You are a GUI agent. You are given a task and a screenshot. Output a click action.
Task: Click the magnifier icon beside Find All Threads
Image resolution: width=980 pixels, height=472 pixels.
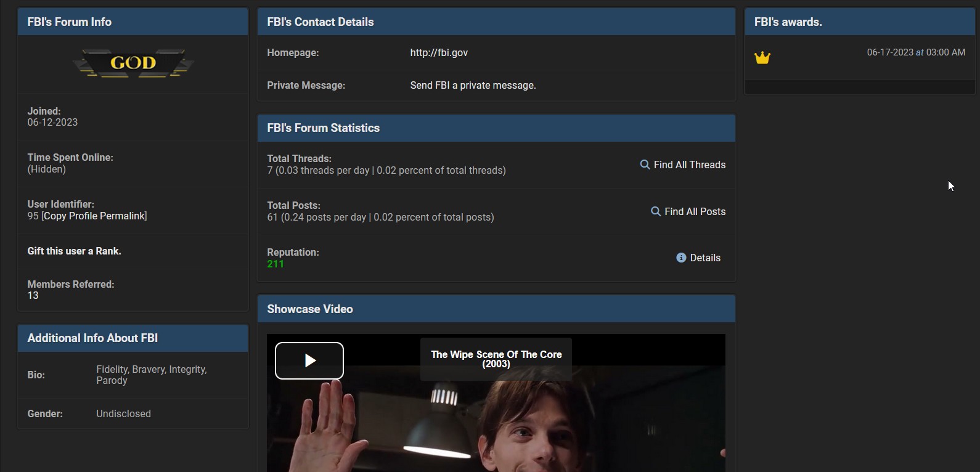[645, 165]
